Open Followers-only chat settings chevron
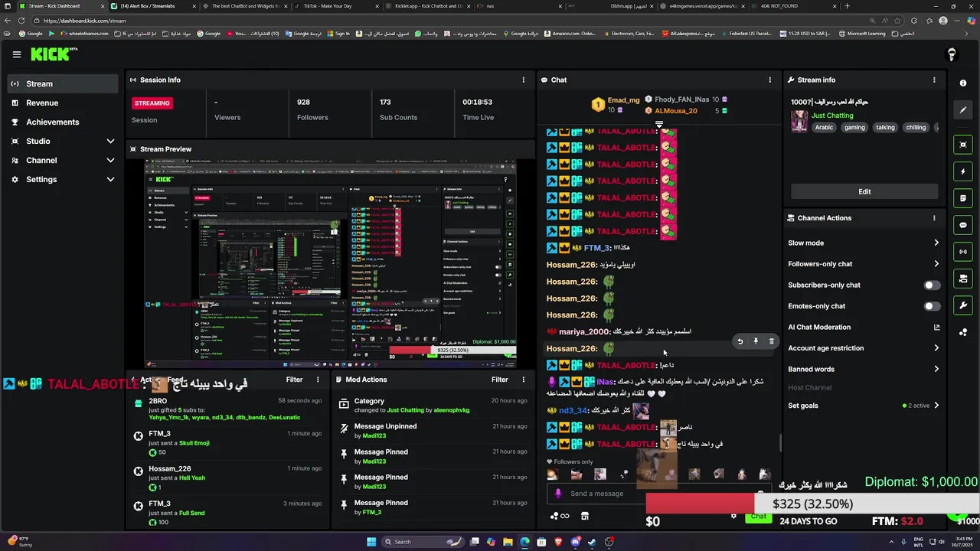980x551 pixels. click(936, 264)
